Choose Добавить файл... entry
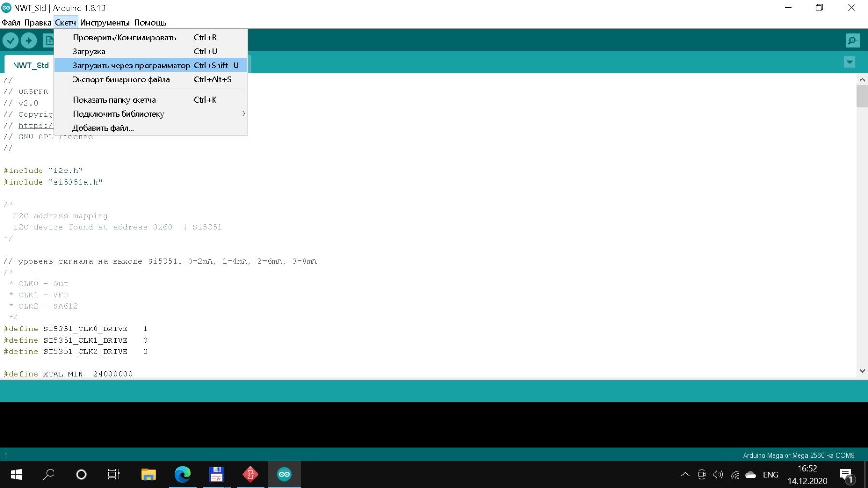The height and width of the screenshot is (488, 868). 151,128
